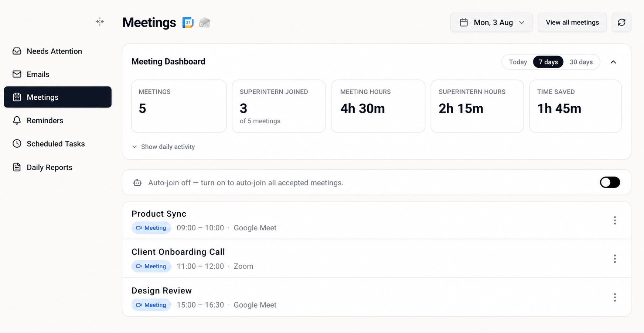Click the Needs Attention inbox icon
Viewport: 644px width, 333px height.
tap(17, 51)
